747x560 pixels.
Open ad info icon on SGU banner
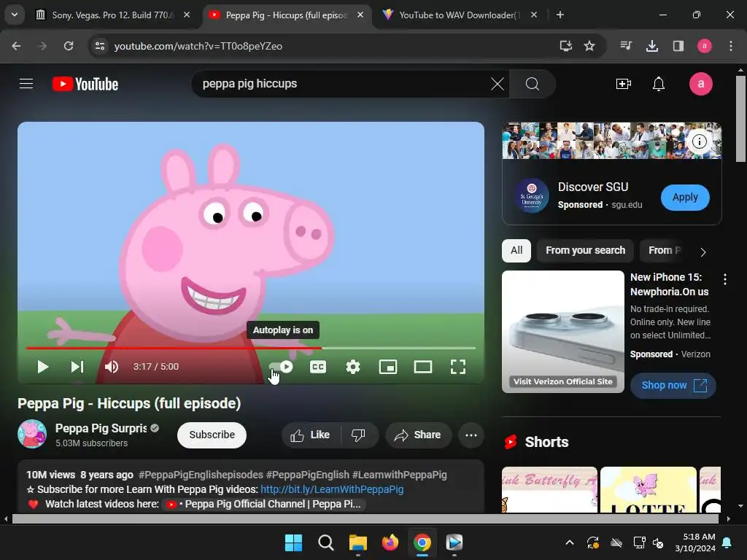point(699,141)
